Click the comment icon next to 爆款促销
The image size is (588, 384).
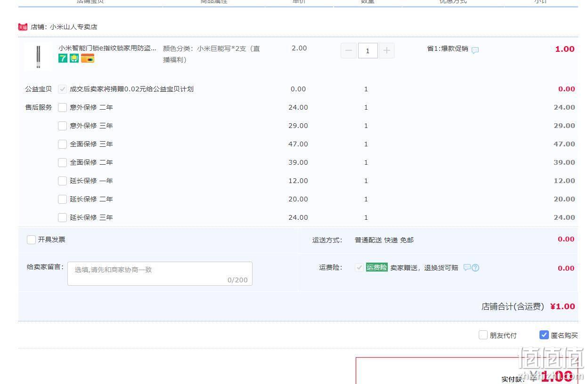click(x=475, y=50)
